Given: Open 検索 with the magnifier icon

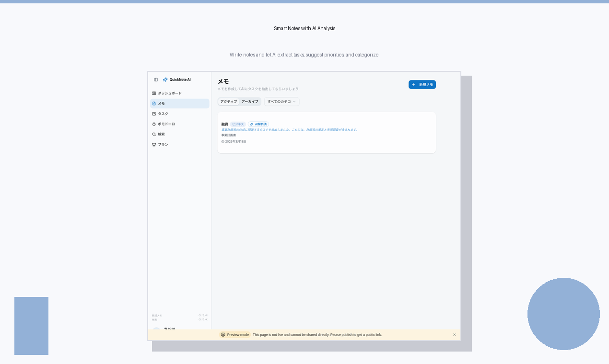Looking at the screenshot, I should pos(154,134).
